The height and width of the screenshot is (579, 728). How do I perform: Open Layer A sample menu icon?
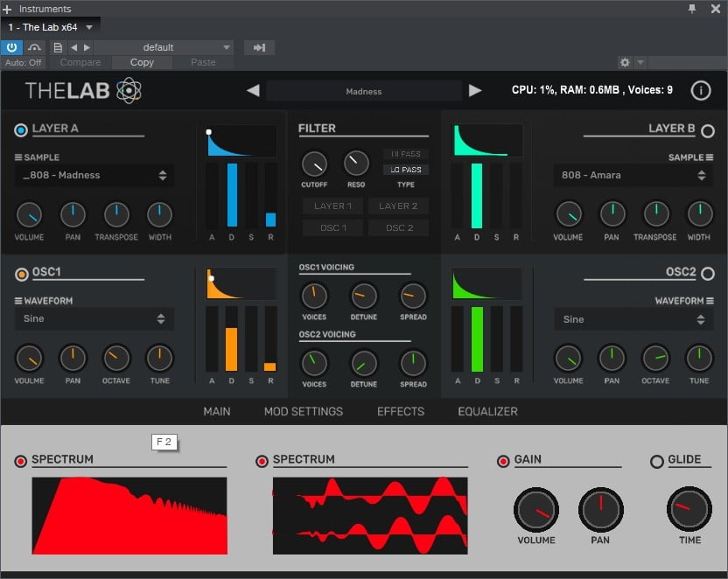click(18, 157)
